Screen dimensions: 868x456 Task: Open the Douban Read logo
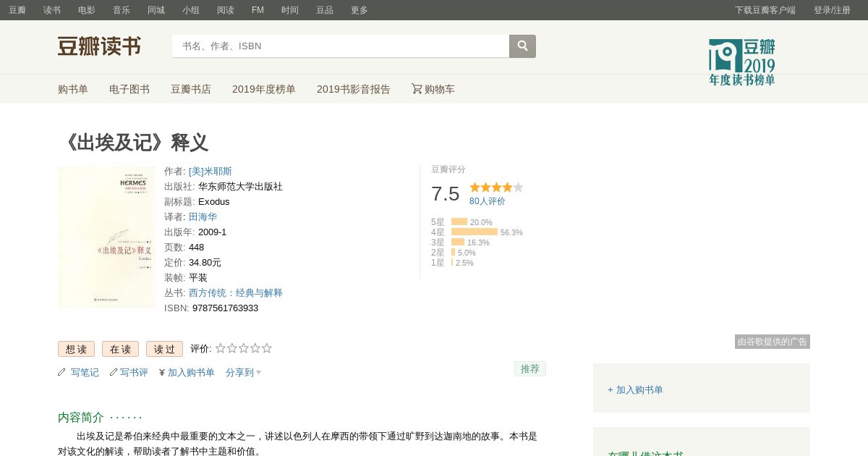click(x=99, y=46)
